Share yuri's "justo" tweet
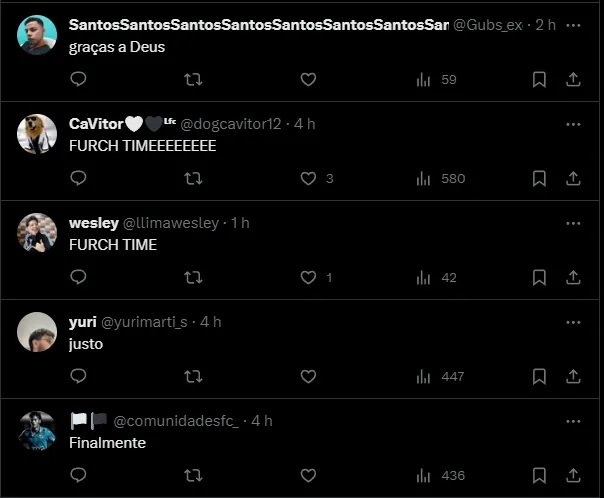604x498 pixels. (573, 376)
